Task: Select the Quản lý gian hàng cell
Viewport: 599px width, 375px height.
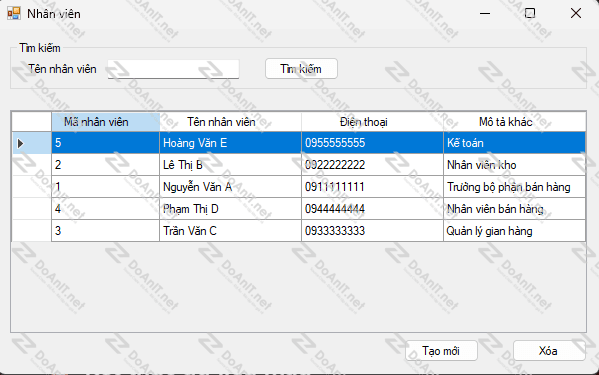Action: 514,231
